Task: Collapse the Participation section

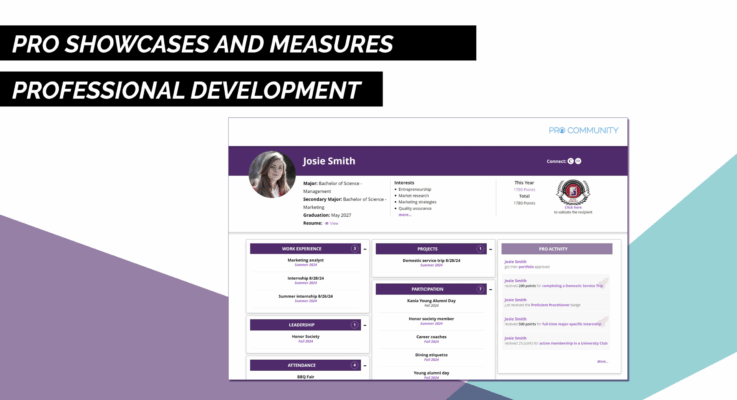Action: [491, 289]
